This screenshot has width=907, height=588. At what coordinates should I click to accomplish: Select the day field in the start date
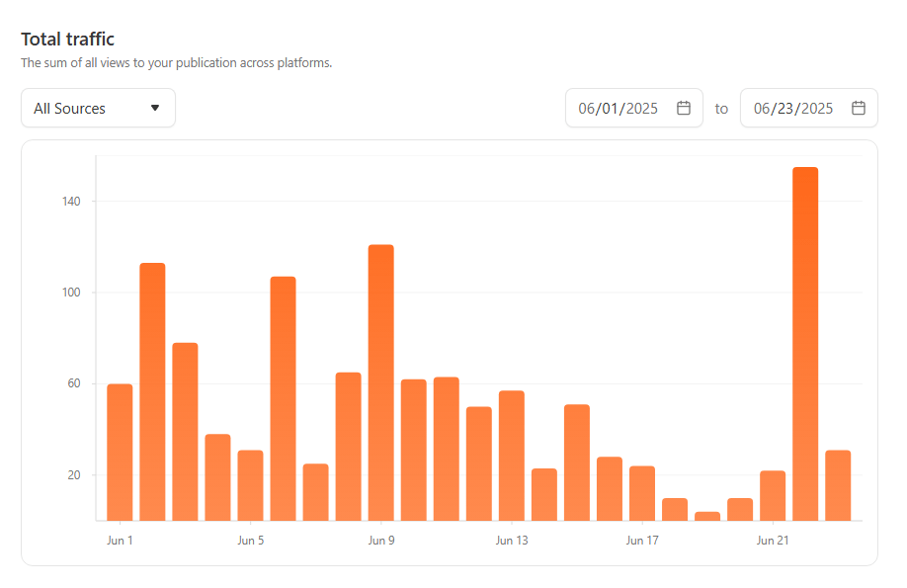point(612,109)
